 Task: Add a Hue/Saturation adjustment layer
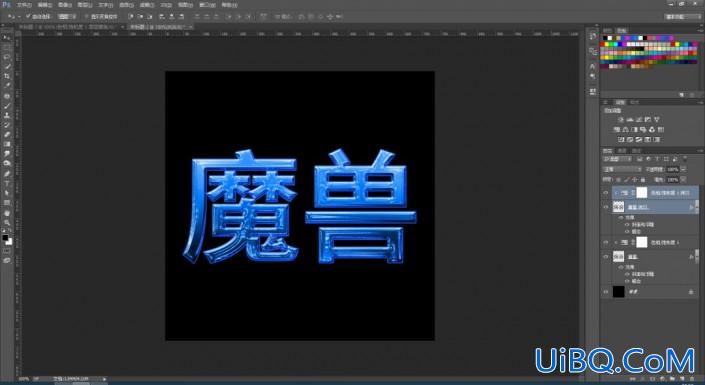[617, 130]
